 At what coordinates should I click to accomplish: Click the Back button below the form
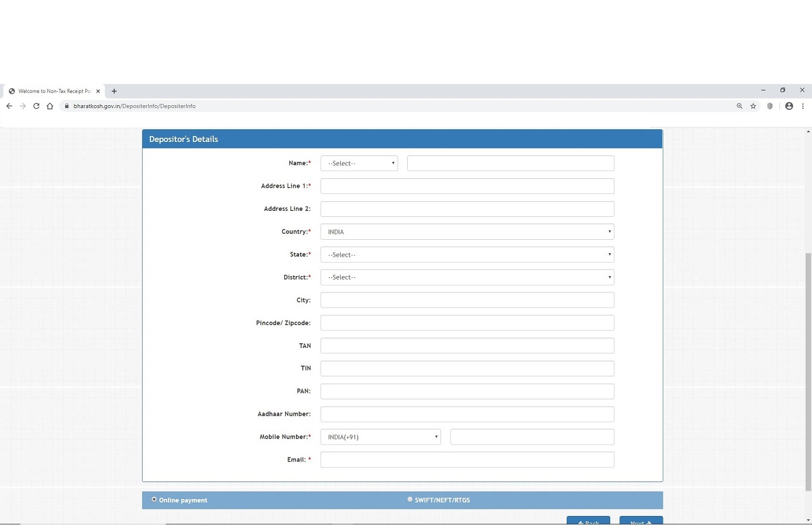point(588,521)
